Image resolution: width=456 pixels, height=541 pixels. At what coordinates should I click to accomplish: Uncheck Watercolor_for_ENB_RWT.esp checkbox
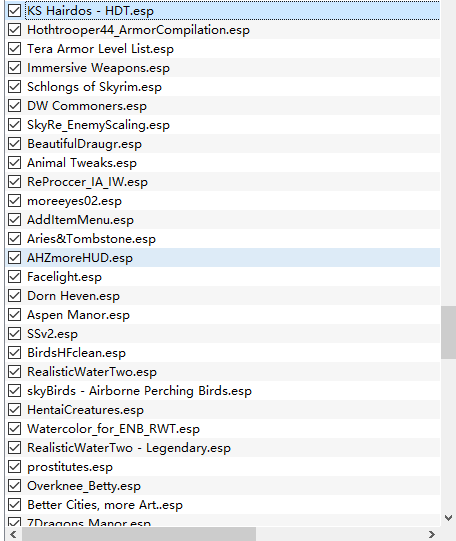14,429
